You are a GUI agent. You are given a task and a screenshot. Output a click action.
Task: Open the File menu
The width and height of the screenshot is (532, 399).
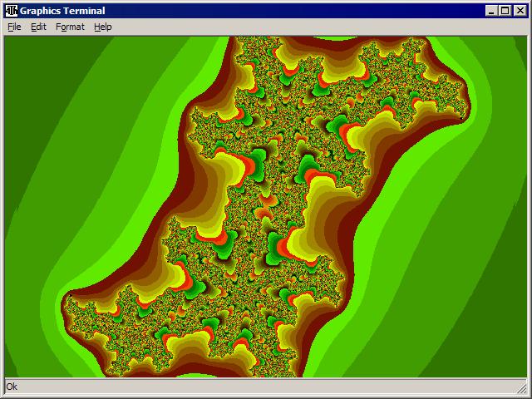coord(14,27)
